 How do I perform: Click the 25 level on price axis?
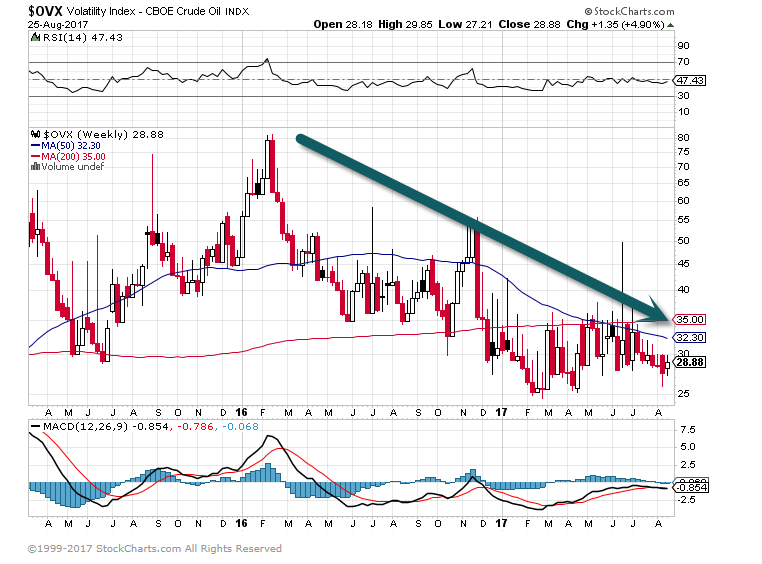683,393
